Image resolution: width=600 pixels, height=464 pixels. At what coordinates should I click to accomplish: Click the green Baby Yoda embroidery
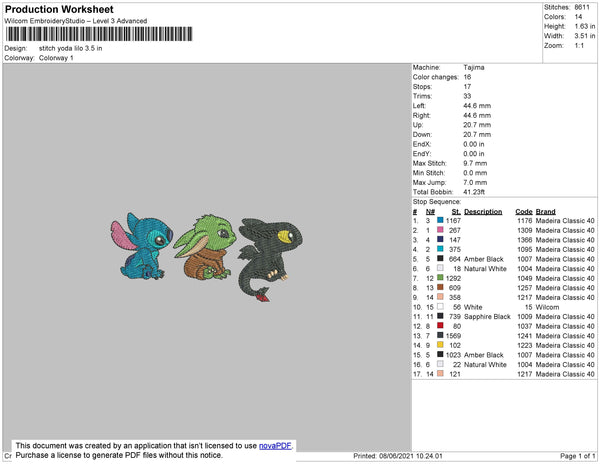(x=204, y=247)
